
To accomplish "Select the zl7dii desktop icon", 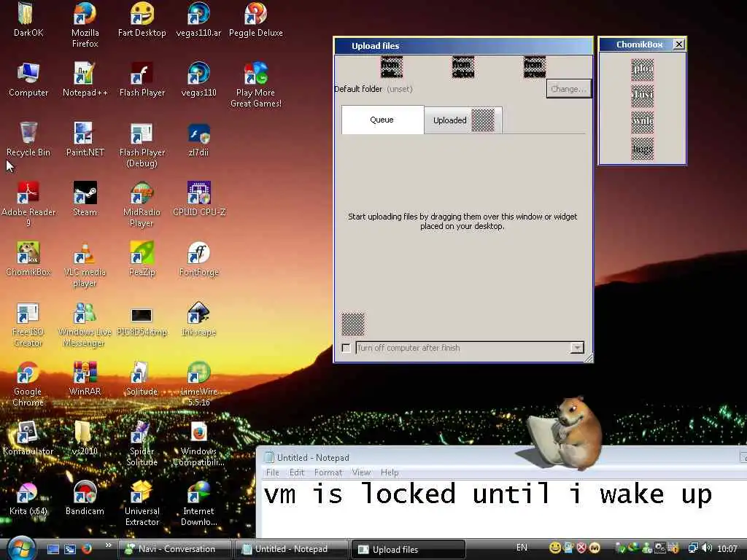I will [x=198, y=139].
